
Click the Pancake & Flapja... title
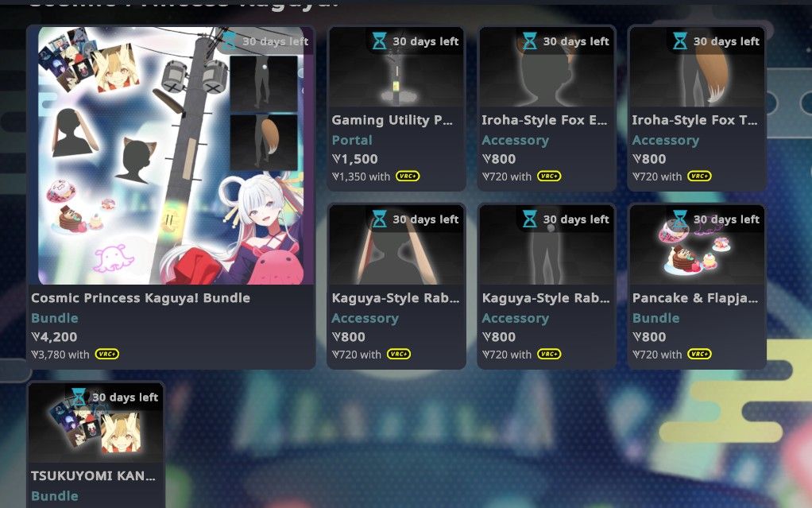click(695, 298)
